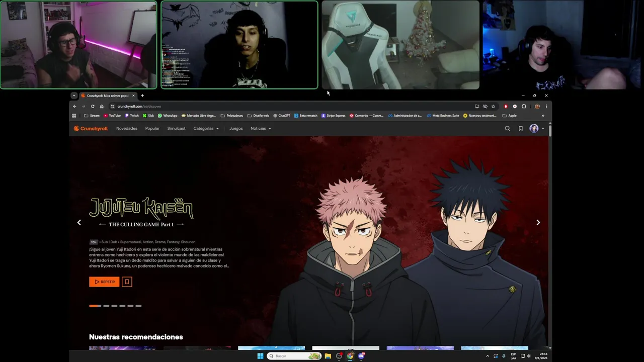This screenshot has width=644, height=362.
Task: Open the Windows Start menu
Action: click(x=260, y=356)
